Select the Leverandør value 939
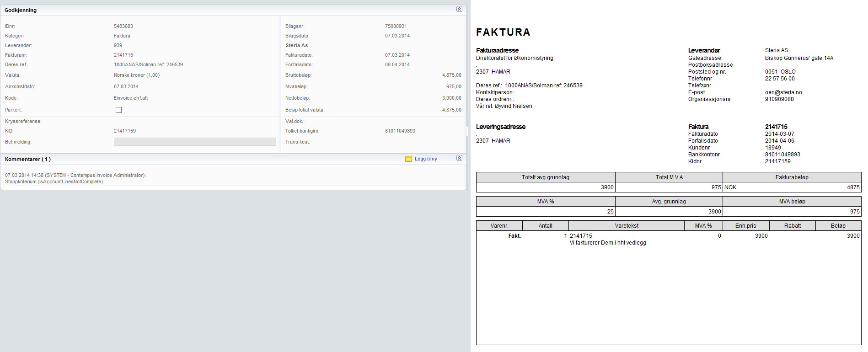 (x=118, y=46)
